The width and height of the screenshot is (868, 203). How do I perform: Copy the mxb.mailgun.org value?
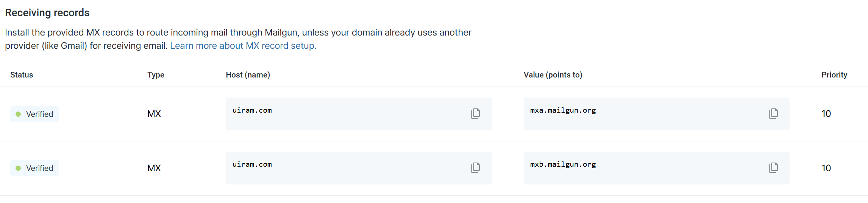pos(774,167)
